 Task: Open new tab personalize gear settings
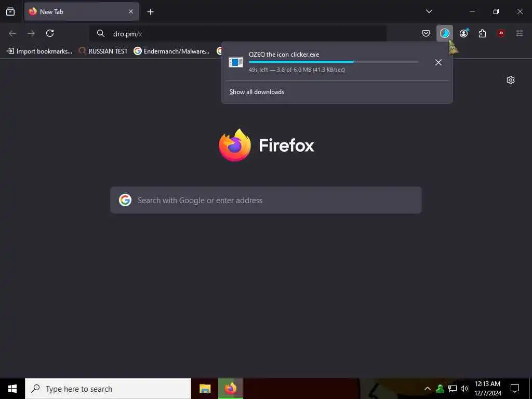pos(511,80)
